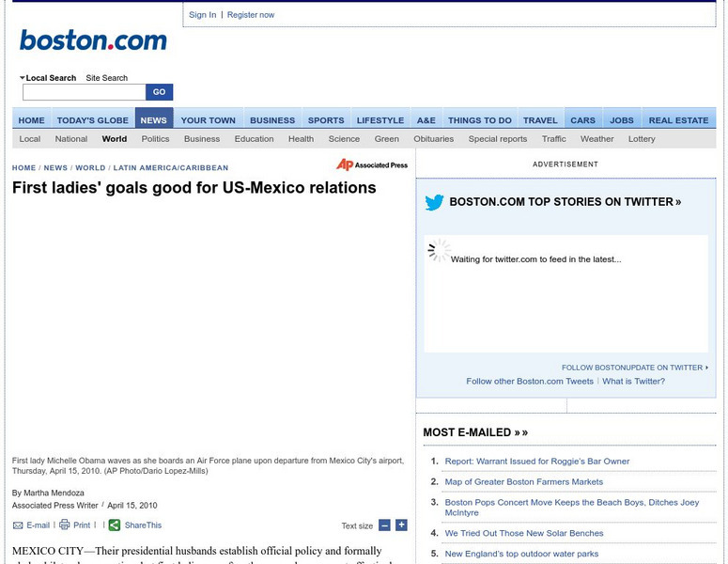Open Boston Pops Concert Move story
This screenshot has width=728, height=564.
pos(571,508)
